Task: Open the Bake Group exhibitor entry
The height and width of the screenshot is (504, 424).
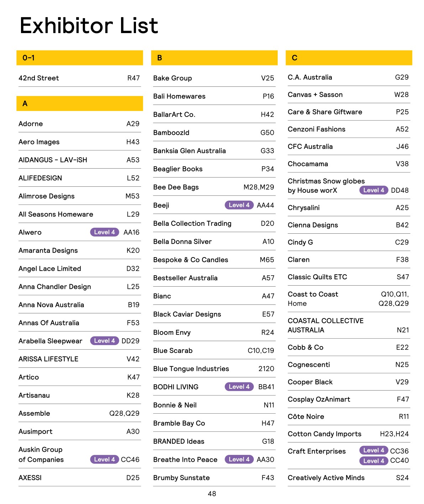Action: coord(173,78)
